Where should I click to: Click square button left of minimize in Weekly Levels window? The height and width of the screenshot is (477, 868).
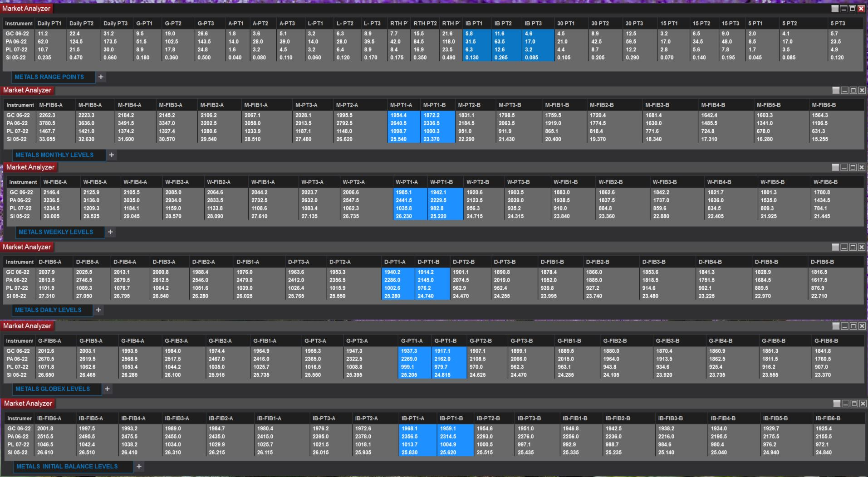pos(835,167)
